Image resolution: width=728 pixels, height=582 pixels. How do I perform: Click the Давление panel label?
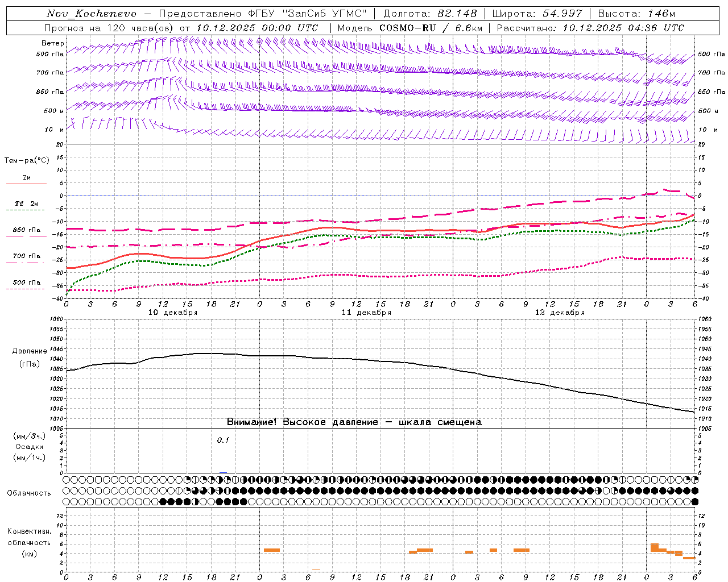pos(30,351)
